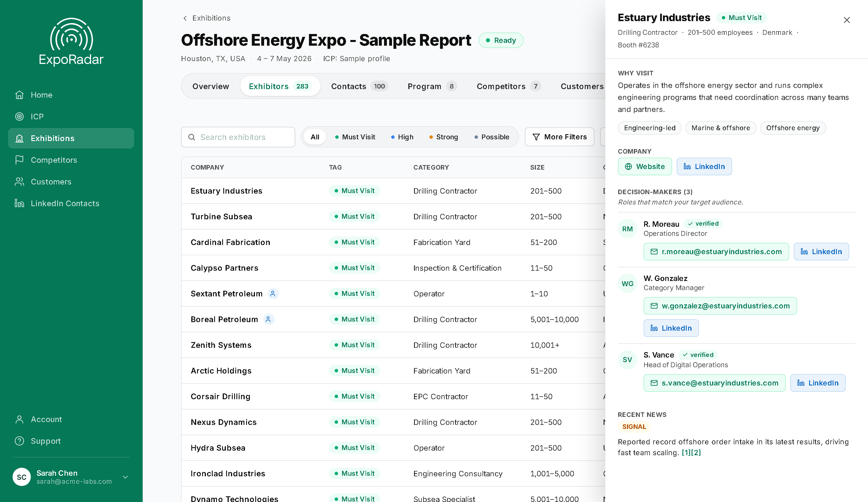Open the company Website button
This screenshot has height=502, width=868.
pyautogui.click(x=644, y=166)
